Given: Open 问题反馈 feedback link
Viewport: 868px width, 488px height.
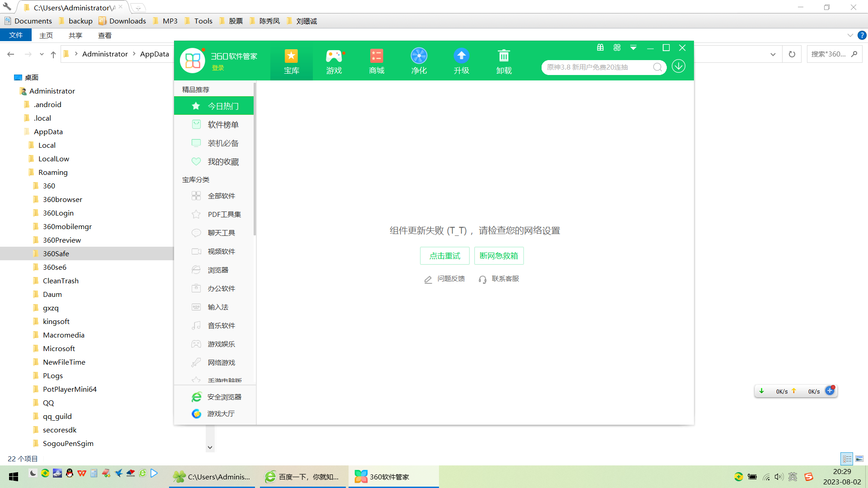Looking at the screenshot, I should (x=444, y=279).
